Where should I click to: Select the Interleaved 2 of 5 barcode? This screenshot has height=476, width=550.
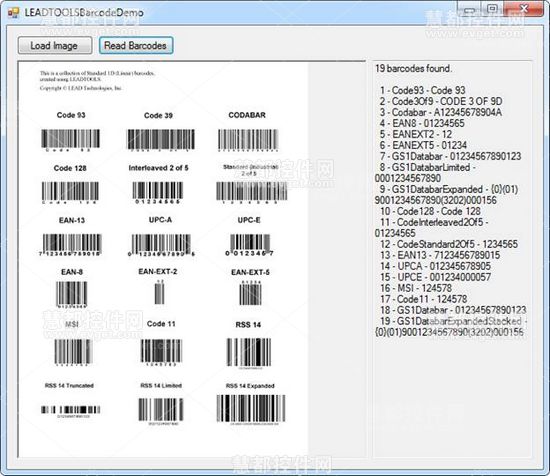click(157, 192)
